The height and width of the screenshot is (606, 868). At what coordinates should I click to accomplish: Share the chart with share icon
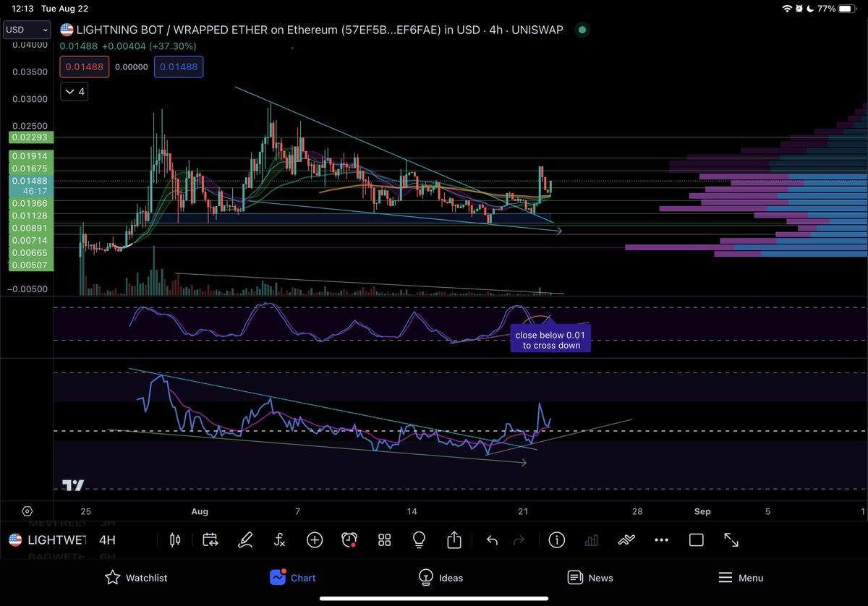454,539
